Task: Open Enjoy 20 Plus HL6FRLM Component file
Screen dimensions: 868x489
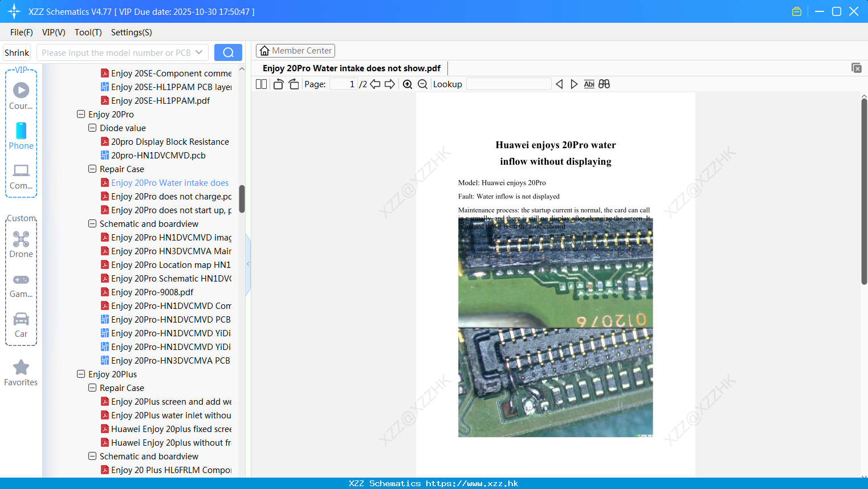Action: click(x=171, y=470)
